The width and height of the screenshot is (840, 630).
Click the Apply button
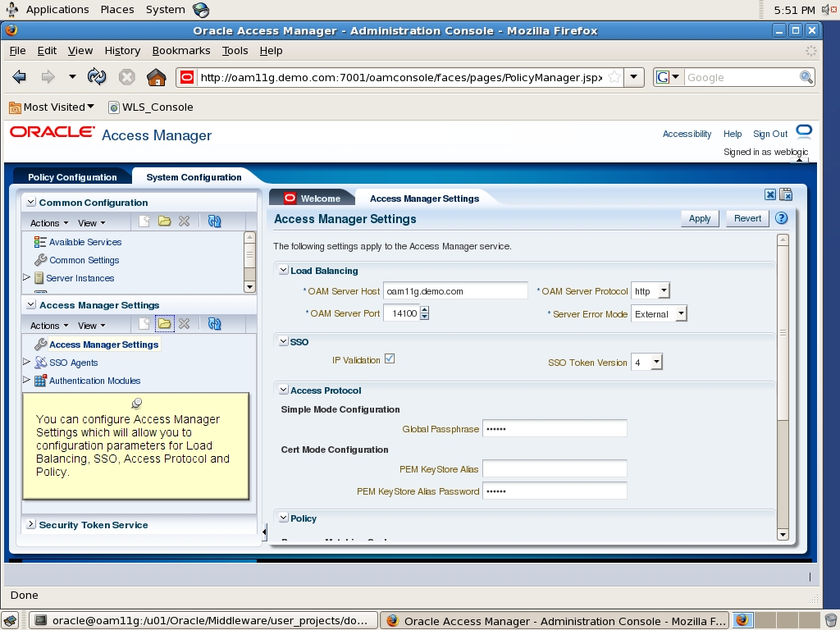[x=698, y=218]
